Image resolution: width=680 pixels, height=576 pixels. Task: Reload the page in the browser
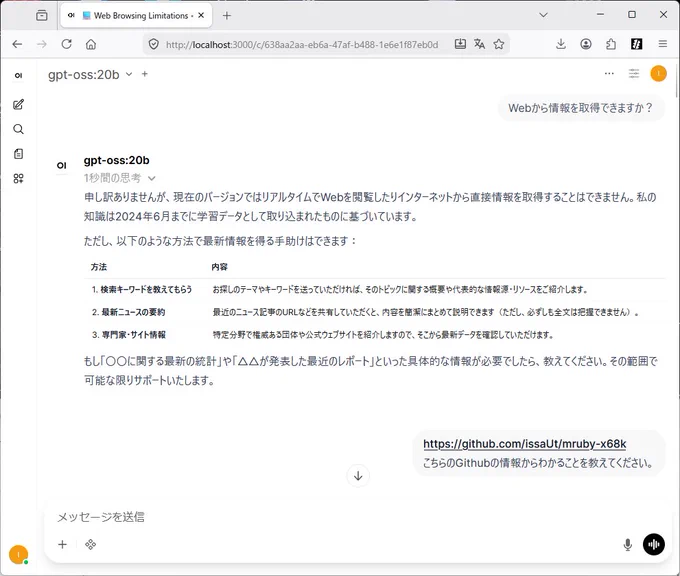pos(66,44)
